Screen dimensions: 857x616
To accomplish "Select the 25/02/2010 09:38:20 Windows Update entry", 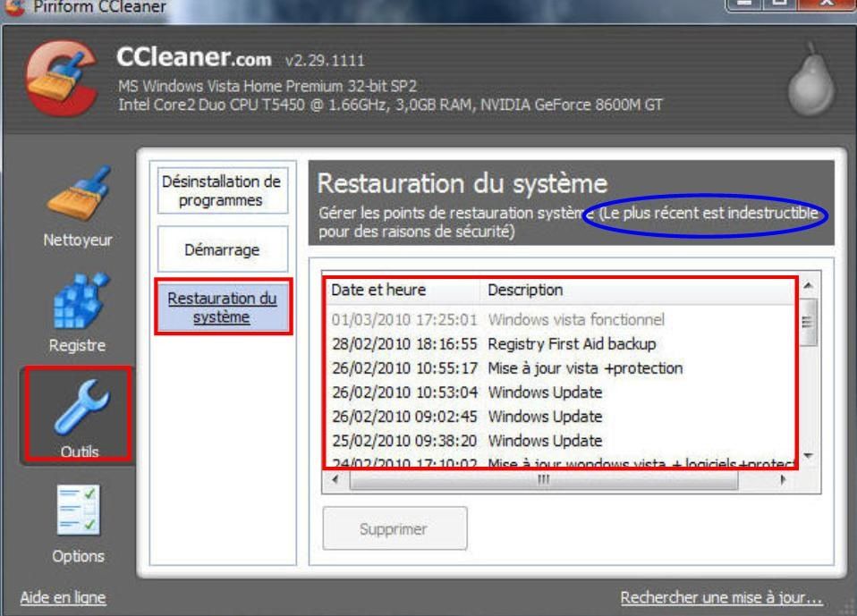I will [x=562, y=440].
